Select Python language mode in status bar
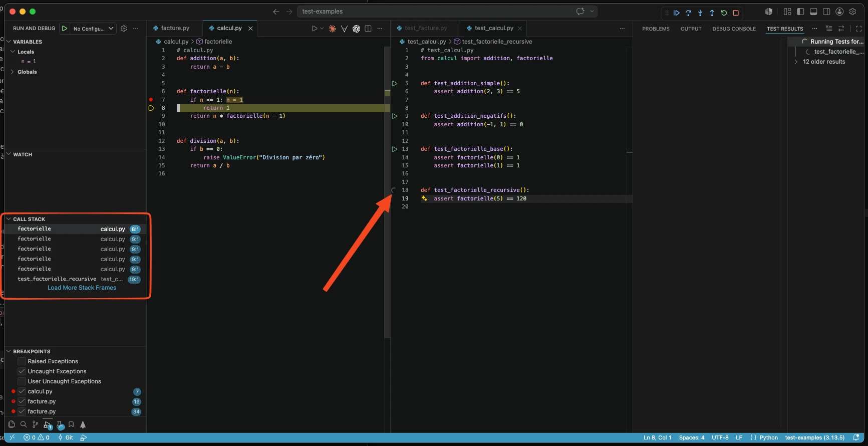The height and width of the screenshot is (446, 868). [768, 437]
